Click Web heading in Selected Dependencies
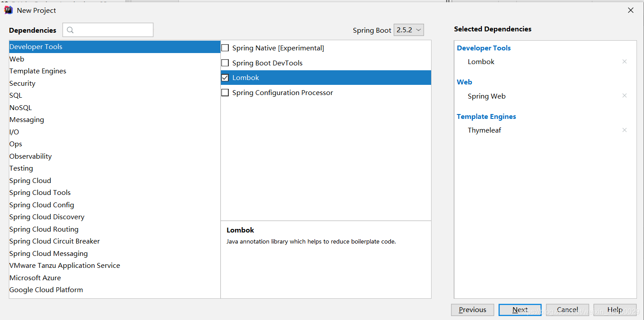The width and height of the screenshot is (644, 320). point(464,82)
